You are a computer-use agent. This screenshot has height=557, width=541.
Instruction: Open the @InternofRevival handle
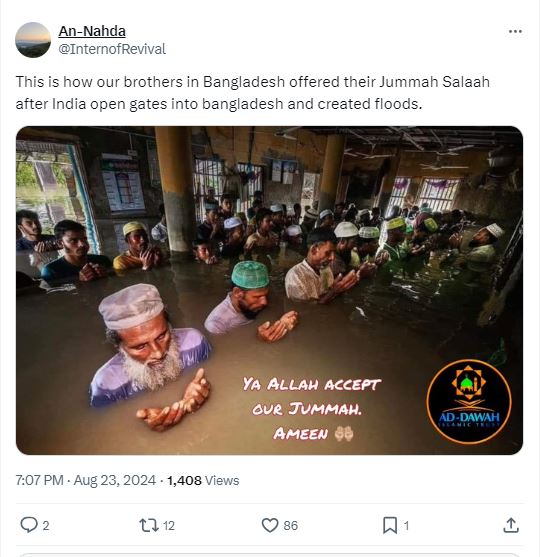(x=112, y=49)
